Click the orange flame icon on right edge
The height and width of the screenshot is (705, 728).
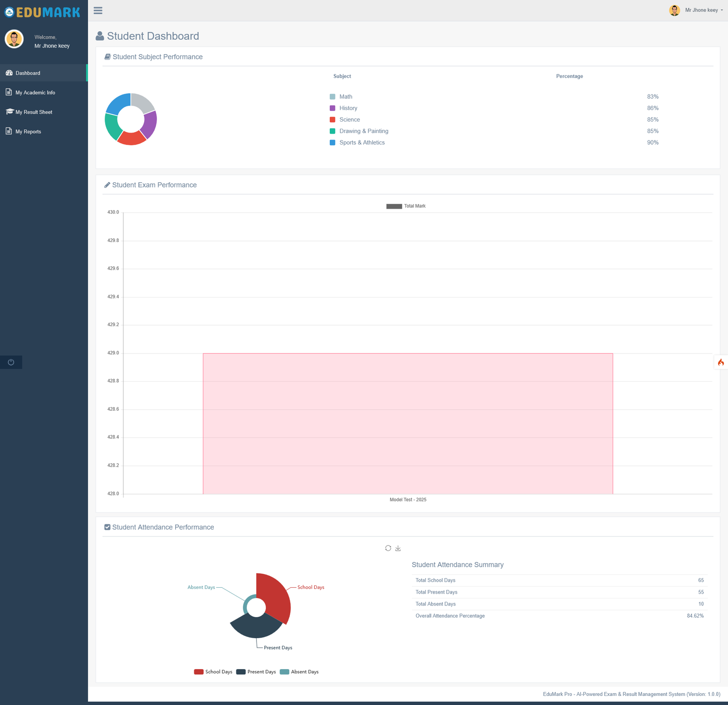tap(721, 362)
